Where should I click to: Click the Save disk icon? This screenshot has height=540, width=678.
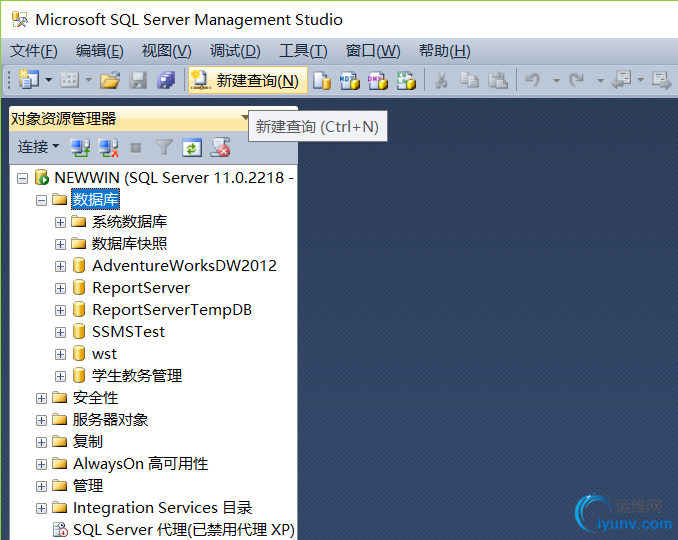point(138,80)
